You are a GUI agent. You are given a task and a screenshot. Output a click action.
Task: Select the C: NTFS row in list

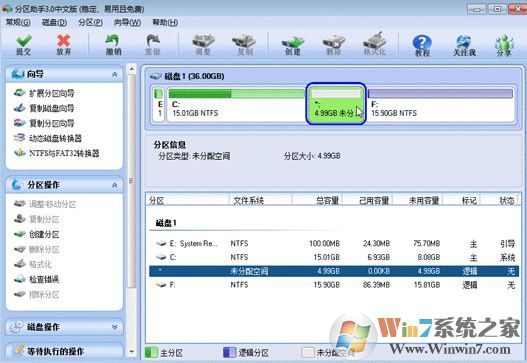click(334, 257)
